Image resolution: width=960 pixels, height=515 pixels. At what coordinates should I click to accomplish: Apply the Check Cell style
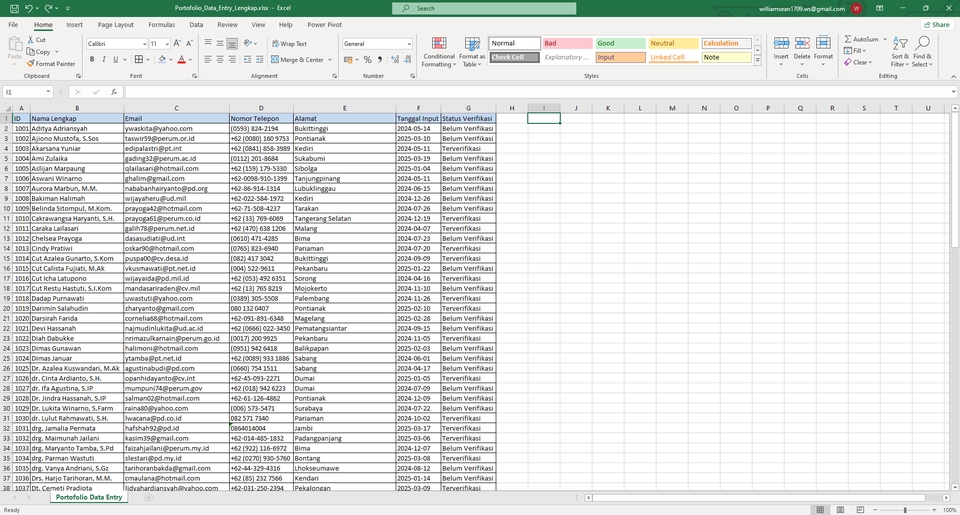pyautogui.click(x=514, y=57)
